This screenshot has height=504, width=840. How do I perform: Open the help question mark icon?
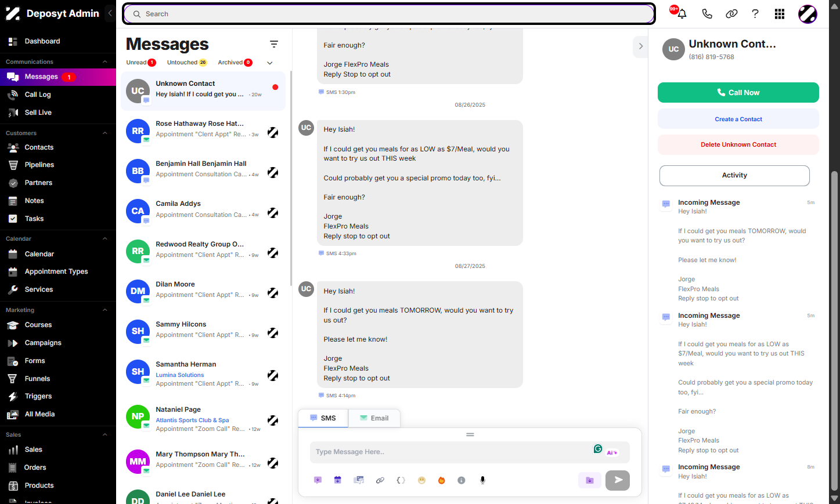tap(755, 14)
